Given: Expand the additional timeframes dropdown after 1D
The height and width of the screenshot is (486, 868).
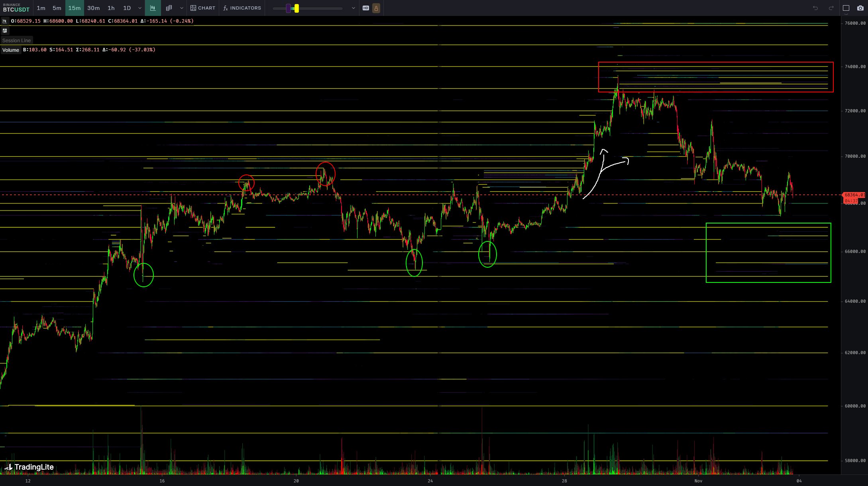Looking at the screenshot, I should (x=139, y=8).
